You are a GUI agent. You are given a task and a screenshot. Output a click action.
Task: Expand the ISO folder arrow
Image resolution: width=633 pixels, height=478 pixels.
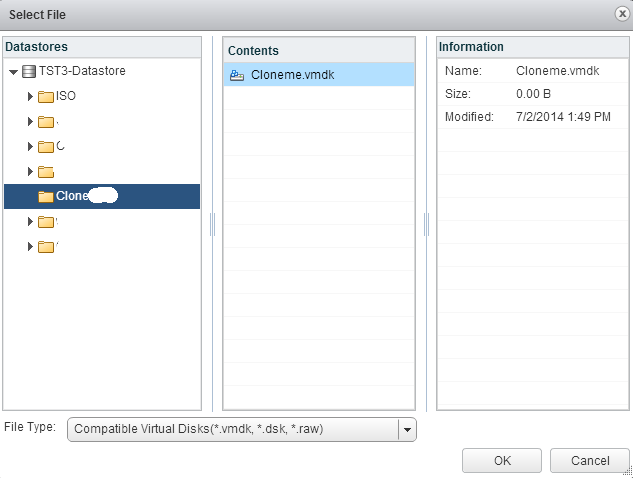click(x=30, y=97)
